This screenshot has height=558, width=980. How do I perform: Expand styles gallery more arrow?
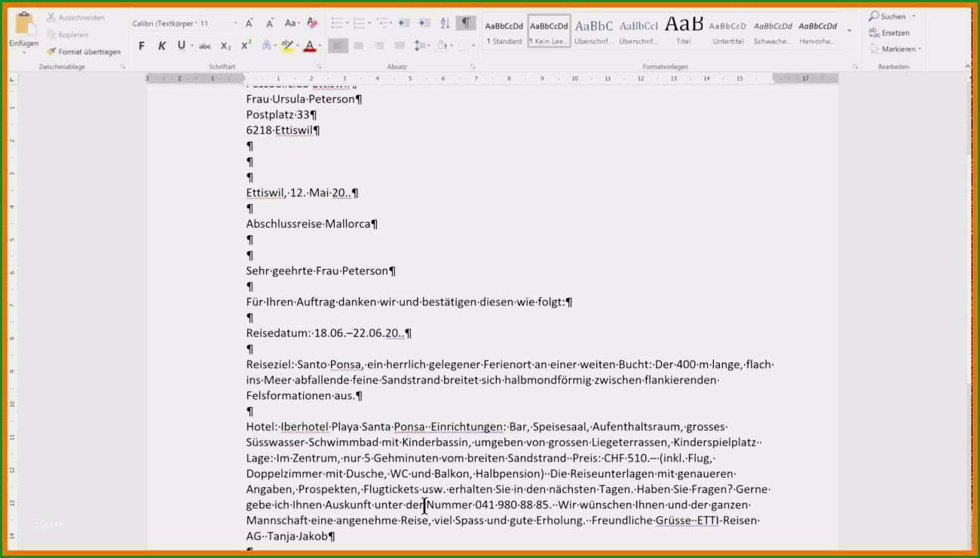[x=850, y=31]
